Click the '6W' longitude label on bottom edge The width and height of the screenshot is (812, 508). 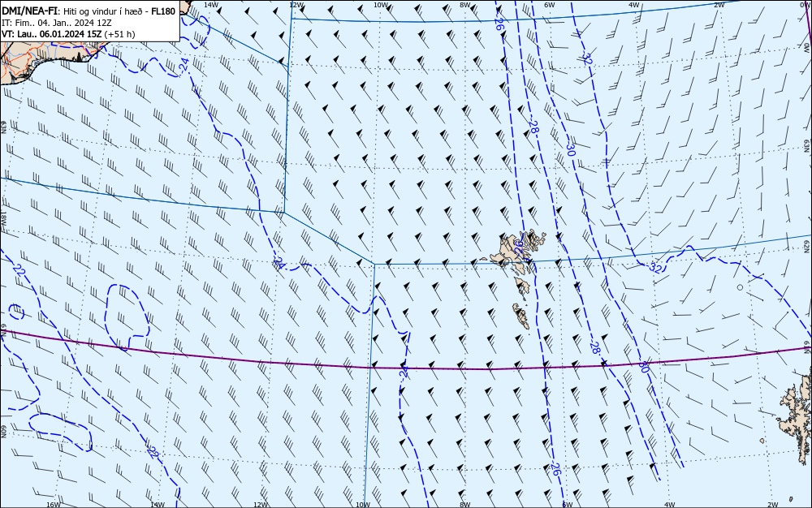[x=568, y=505]
